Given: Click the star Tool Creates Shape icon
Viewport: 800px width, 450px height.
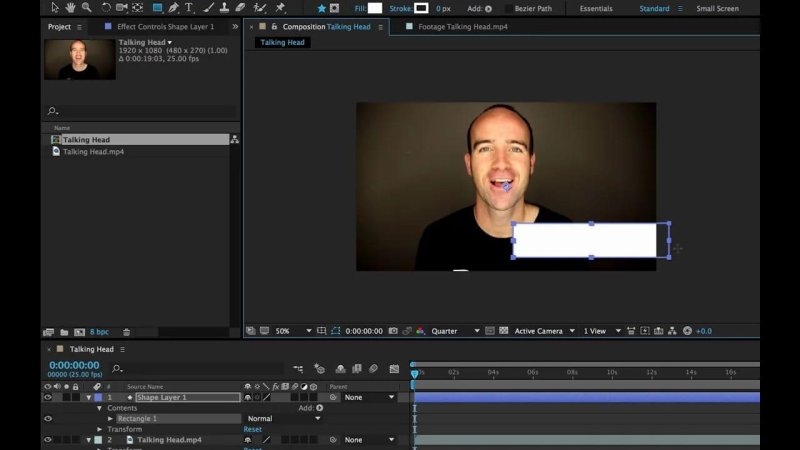Looking at the screenshot, I should pyautogui.click(x=321, y=8).
